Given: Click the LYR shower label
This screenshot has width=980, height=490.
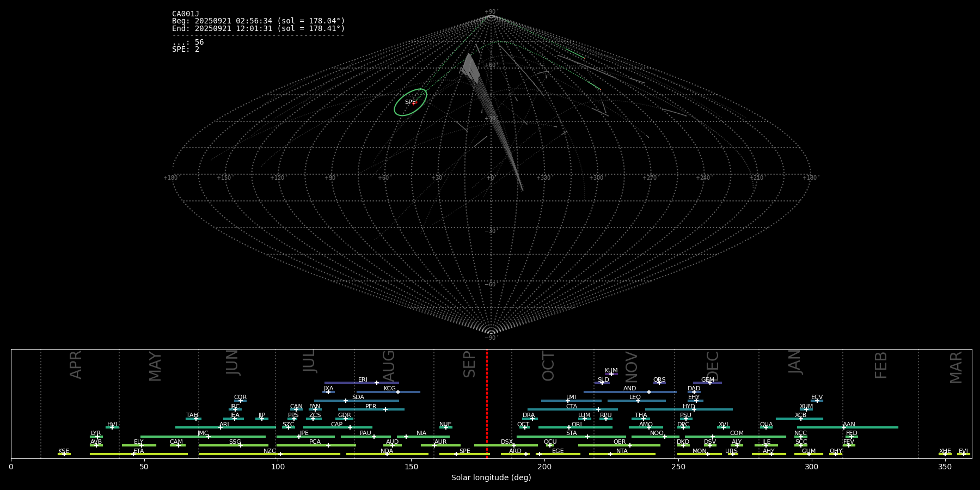Looking at the screenshot, I should coord(96,433).
